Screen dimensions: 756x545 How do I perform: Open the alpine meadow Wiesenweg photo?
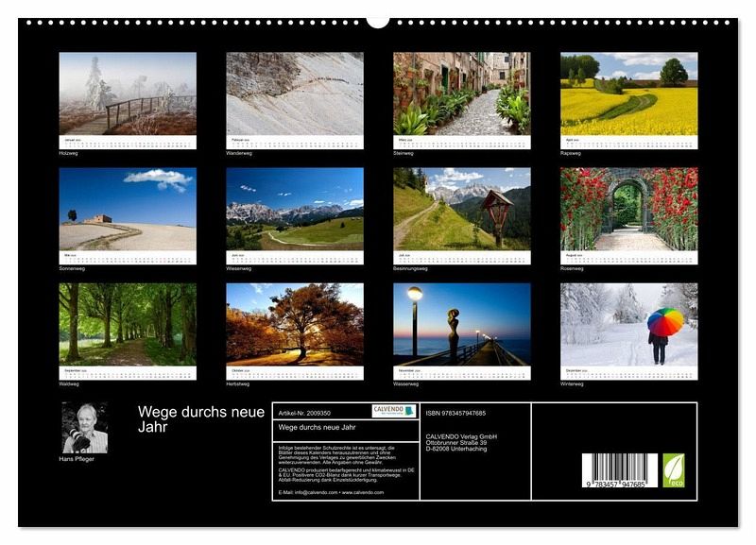point(295,209)
